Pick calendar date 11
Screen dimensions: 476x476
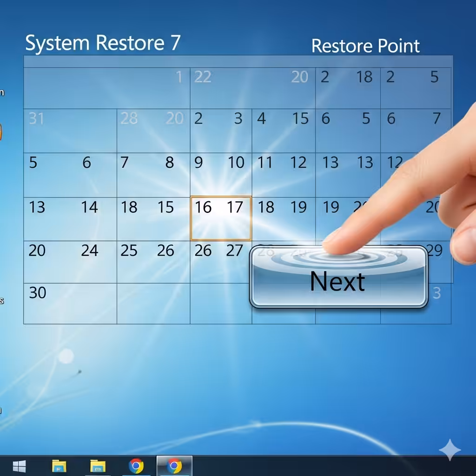[x=265, y=162]
